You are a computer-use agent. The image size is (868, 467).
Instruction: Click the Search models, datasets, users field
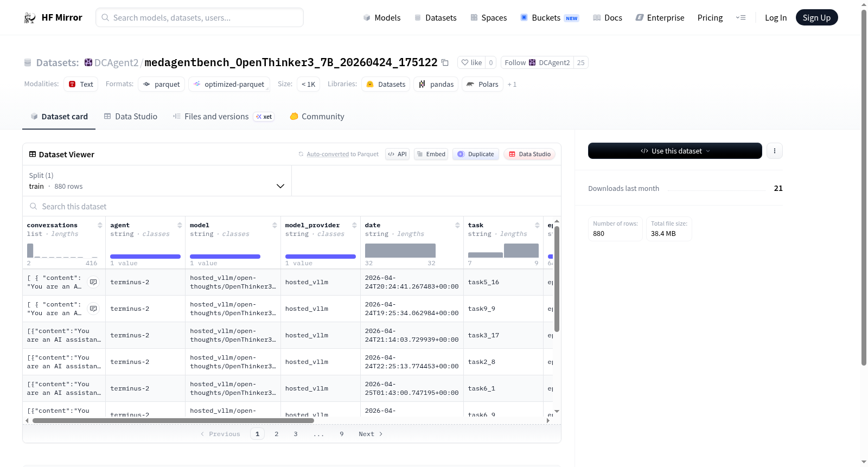click(x=200, y=17)
